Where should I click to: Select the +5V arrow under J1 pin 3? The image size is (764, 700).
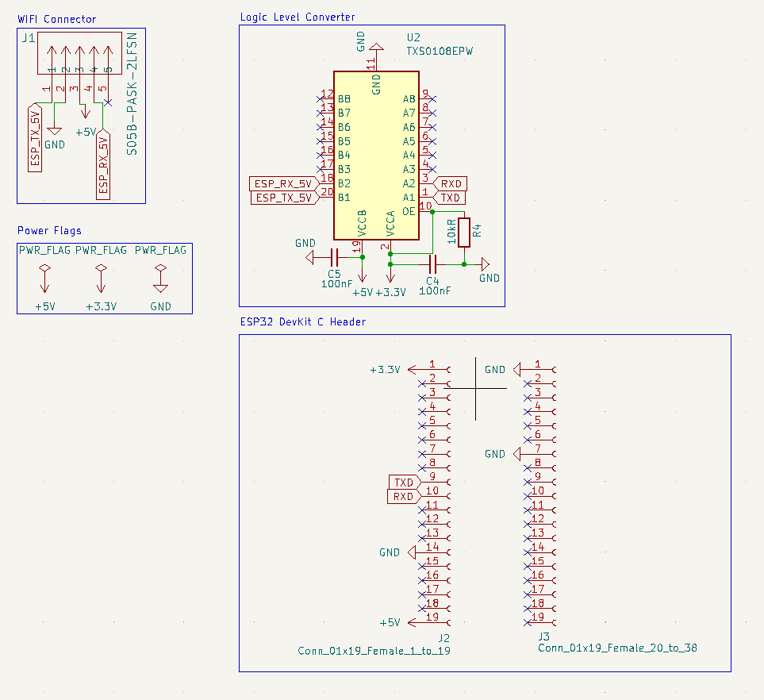tap(85, 112)
